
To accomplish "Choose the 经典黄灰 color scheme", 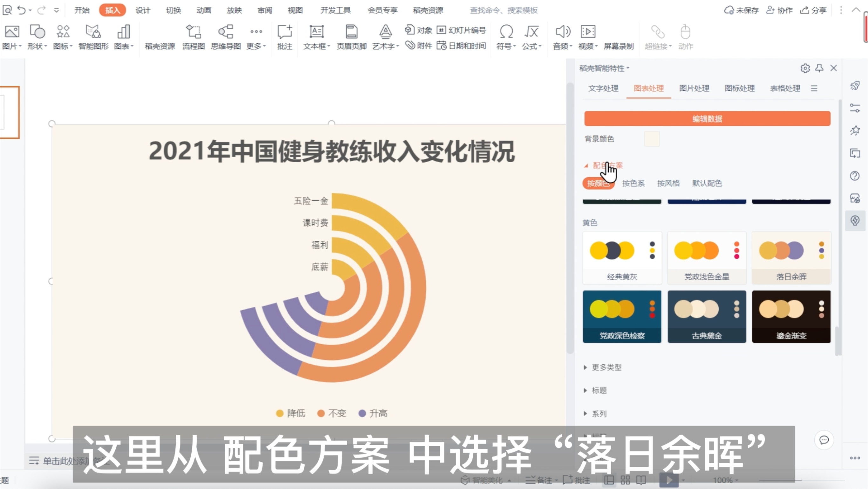I will pos(622,258).
